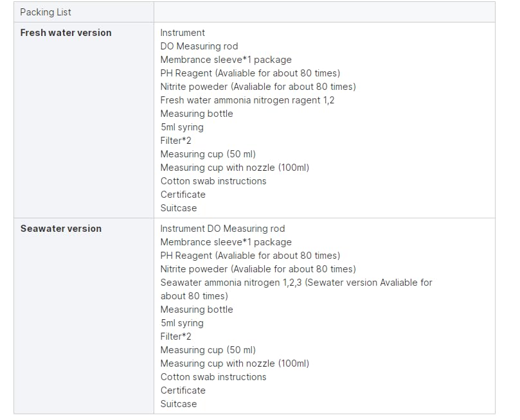Click the DO Measuring rod line
This screenshot has height=420, width=520.
point(199,46)
